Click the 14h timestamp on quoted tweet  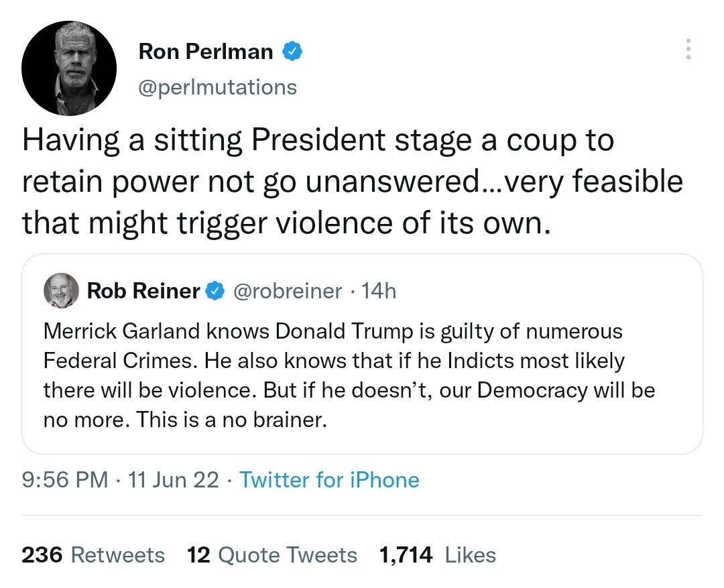pos(380,291)
